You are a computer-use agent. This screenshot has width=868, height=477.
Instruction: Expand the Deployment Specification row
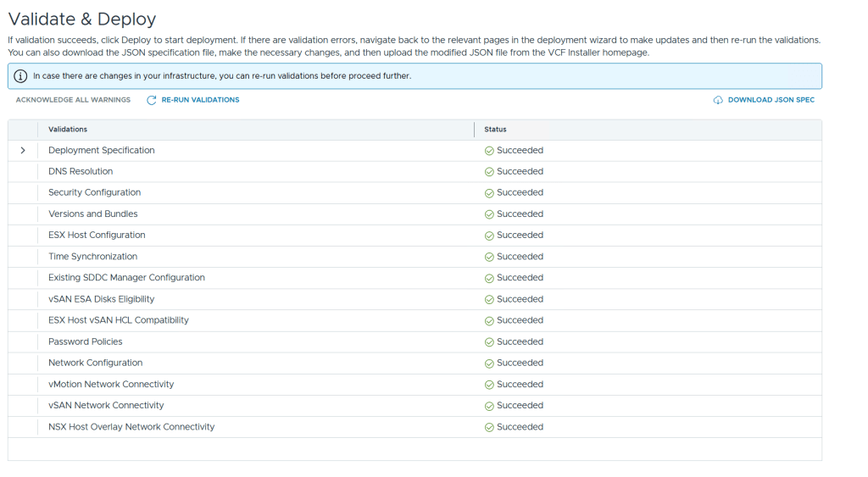[x=23, y=151]
